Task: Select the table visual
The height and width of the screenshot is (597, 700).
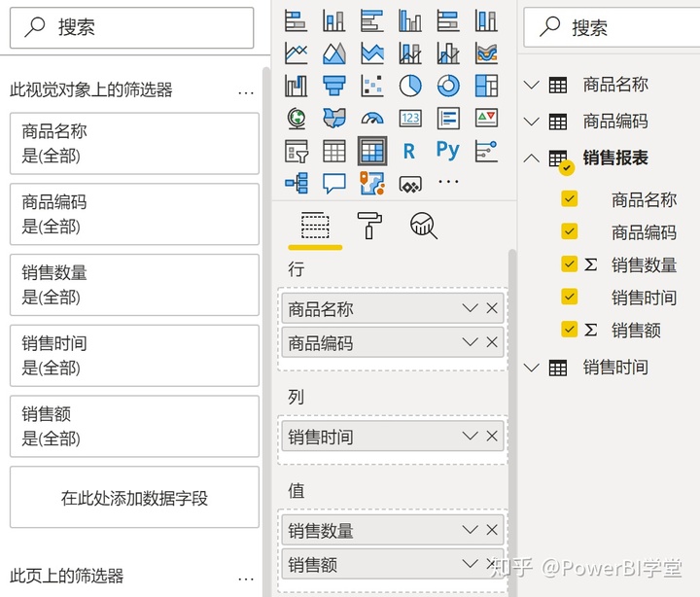Action: (x=333, y=151)
